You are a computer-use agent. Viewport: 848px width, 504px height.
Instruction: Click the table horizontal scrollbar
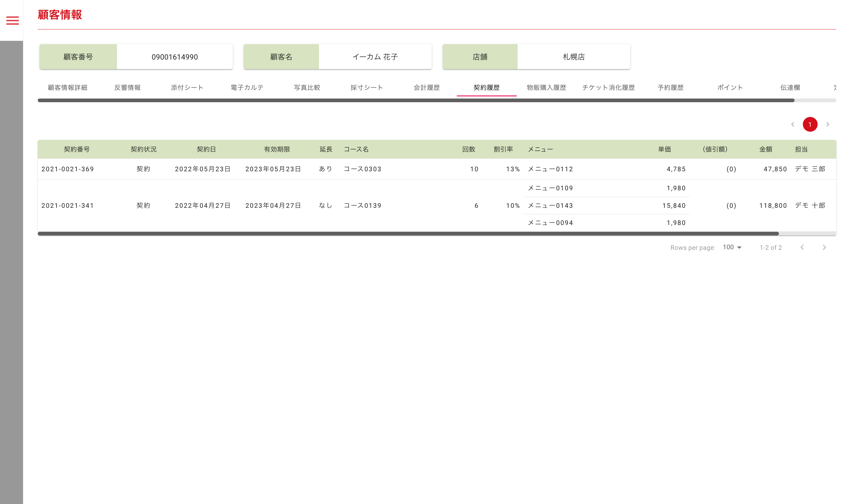click(x=407, y=234)
